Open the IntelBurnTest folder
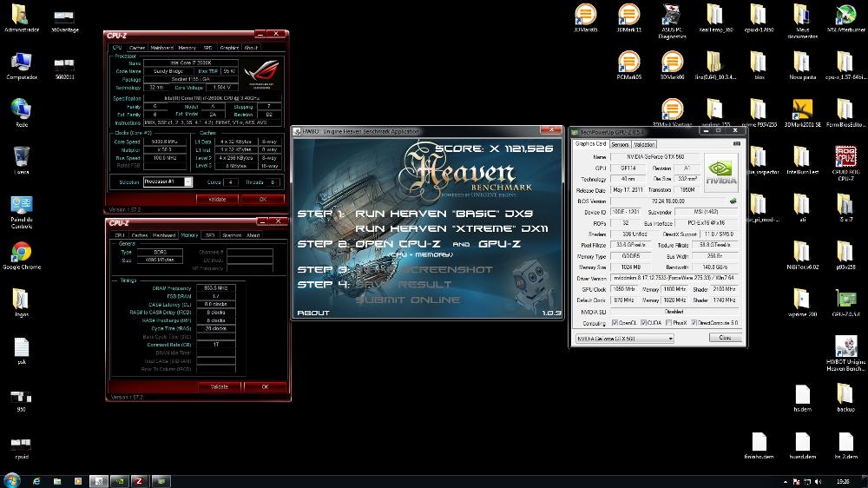 click(802, 160)
